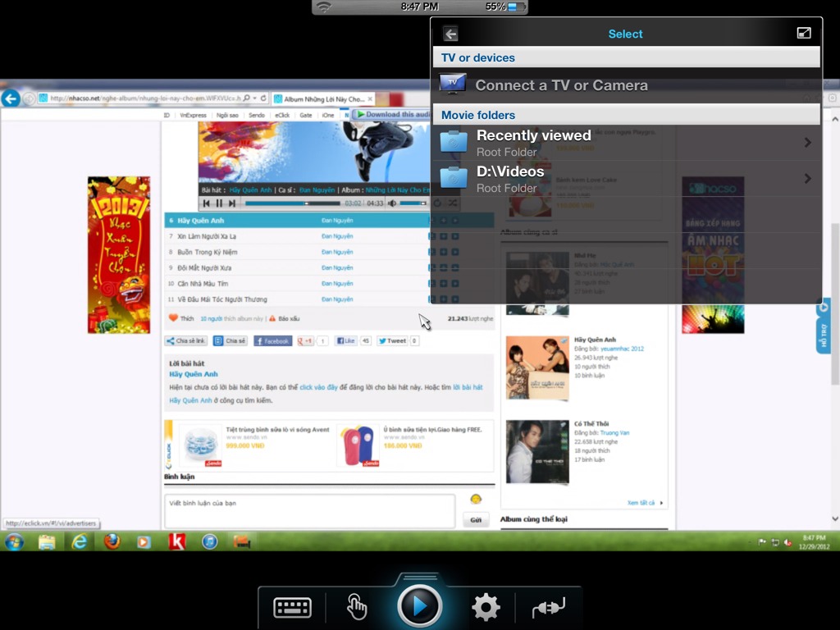Tap the touch gesture hand icon
Viewport: 840px width, 630px height.
pyautogui.click(x=356, y=607)
